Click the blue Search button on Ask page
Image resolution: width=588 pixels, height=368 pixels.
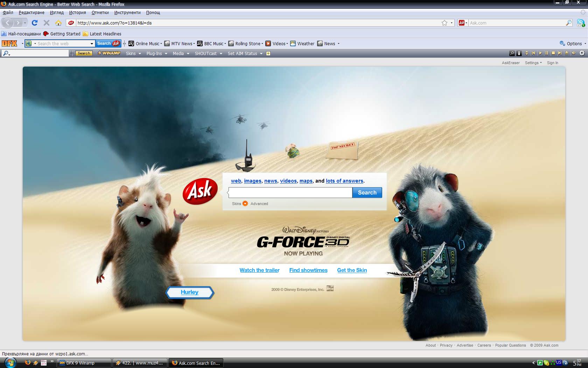pyautogui.click(x=367, y=192)
